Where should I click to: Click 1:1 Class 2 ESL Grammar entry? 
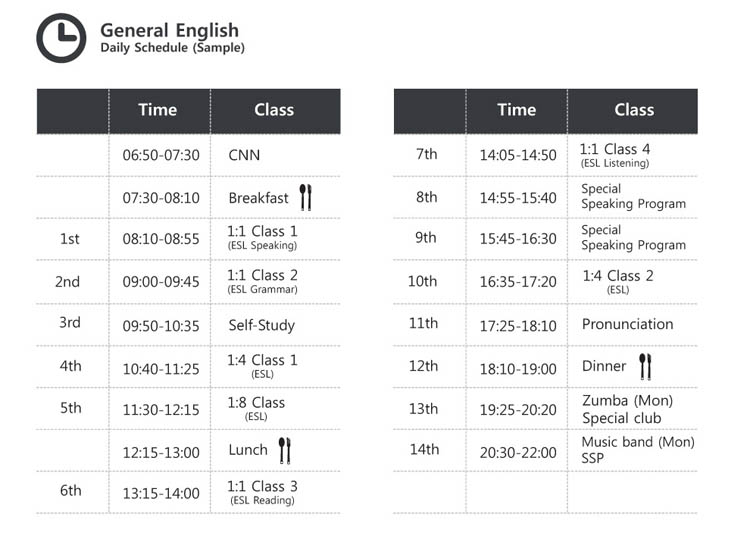pos(262,281)
